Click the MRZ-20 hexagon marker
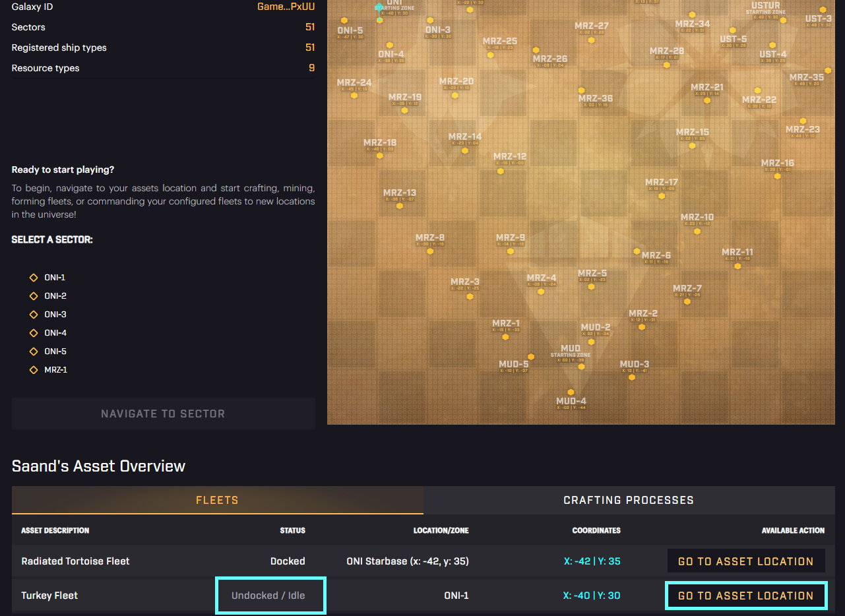This screenshot has width=845, height=616. click(455, 95)
